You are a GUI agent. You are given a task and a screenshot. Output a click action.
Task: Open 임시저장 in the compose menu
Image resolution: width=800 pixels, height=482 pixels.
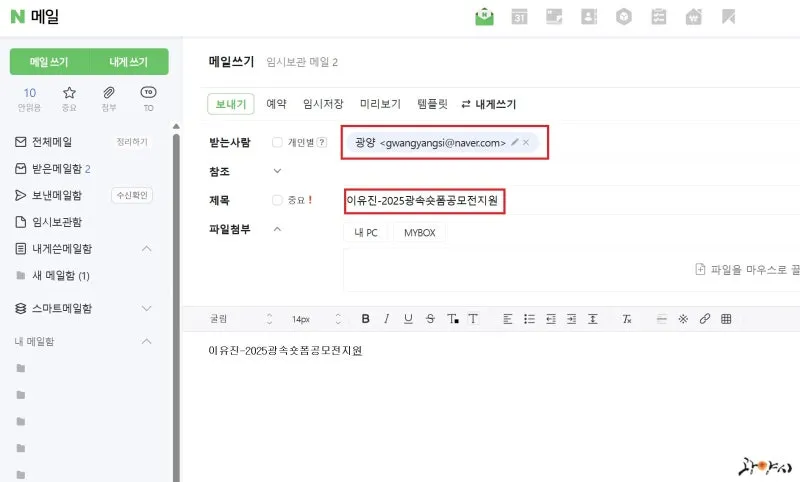coord(323,104)
